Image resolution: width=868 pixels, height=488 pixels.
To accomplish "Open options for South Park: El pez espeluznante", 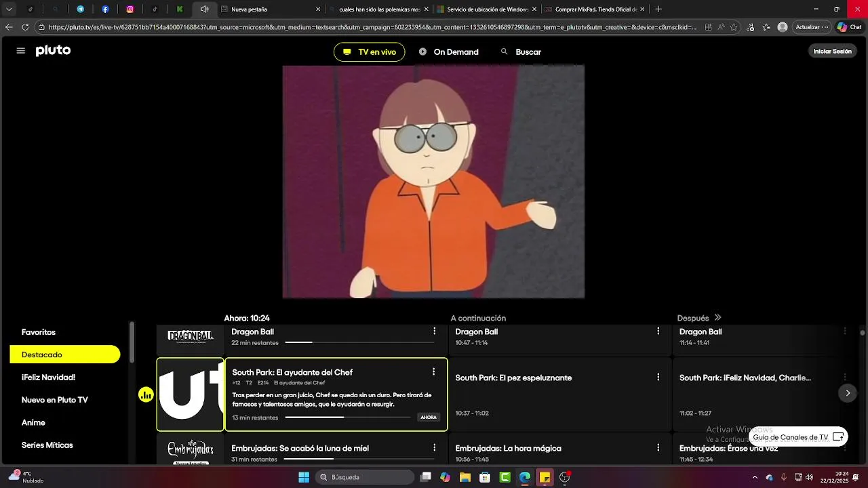I will click(658, 377).
